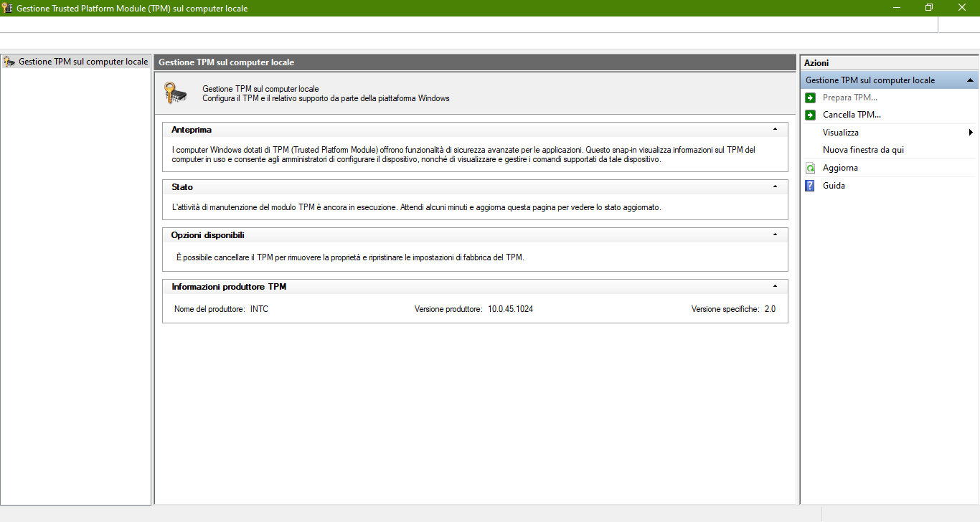The width and height of the screenshot is (980, 522).
Task: Click the help question mark icon beside Guida
Action: coord(810,186)
